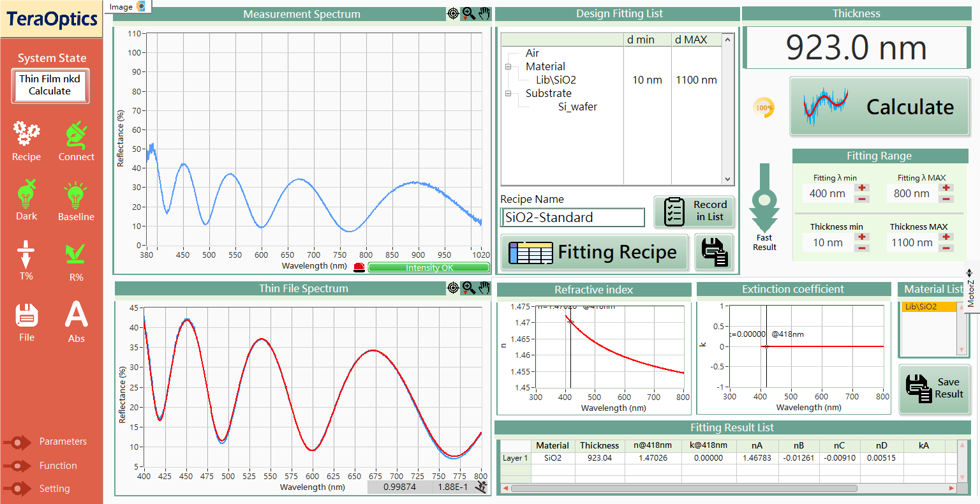Click the Dark bulb icon
980x504 pixels.
pos(26,193)
